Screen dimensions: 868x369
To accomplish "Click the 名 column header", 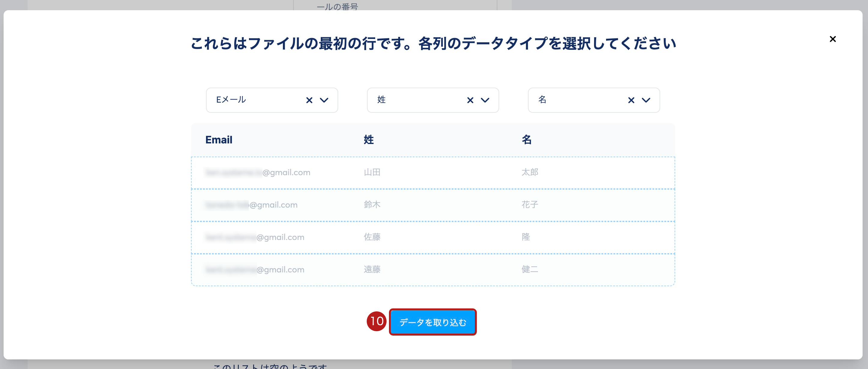I will pos(527,140).
